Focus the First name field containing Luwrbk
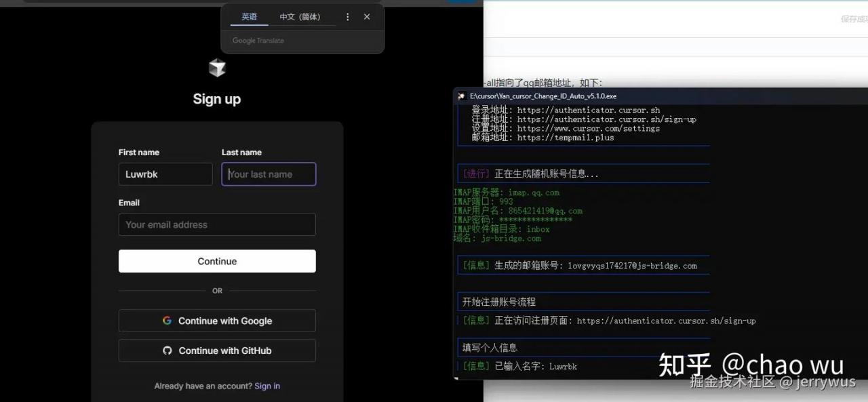The width and height of the screenshot is (868, 402). point(165,174)
